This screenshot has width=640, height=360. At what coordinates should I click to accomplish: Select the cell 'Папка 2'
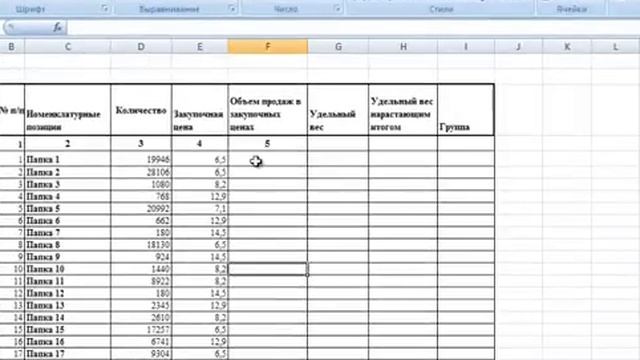click(x=68, y=172)
